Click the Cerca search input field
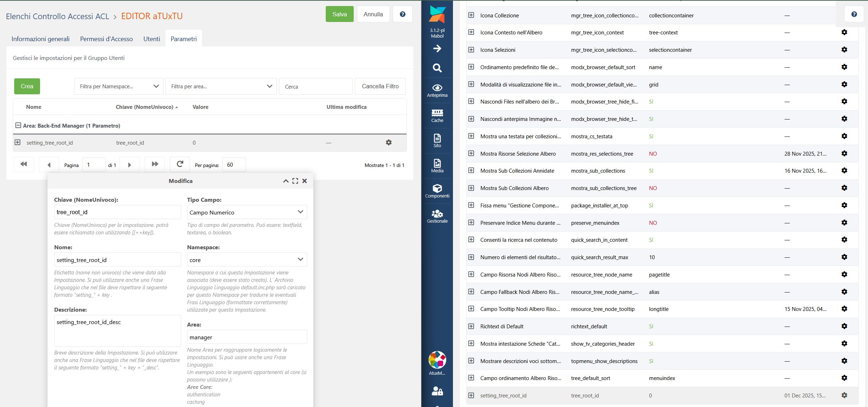 tap(315, 87)
